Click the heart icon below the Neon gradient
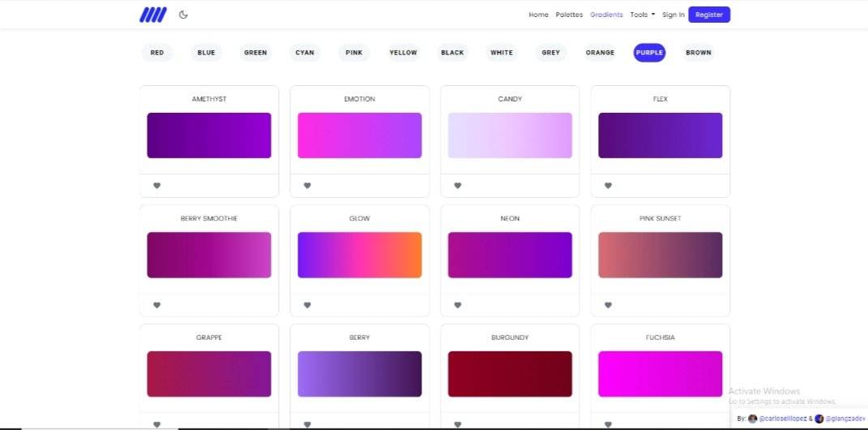Image resolution: width=868 pixels, height=430 pixels. tap(458, 305)
